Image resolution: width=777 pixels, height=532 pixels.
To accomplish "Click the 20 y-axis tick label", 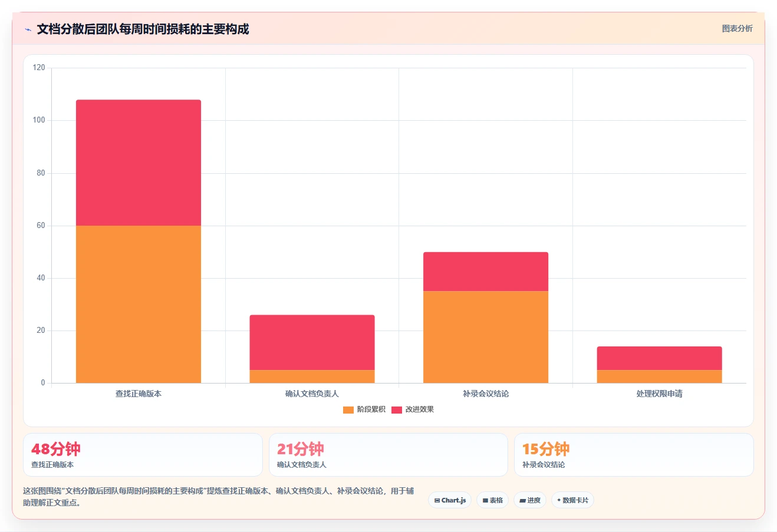I will (41, 331).
